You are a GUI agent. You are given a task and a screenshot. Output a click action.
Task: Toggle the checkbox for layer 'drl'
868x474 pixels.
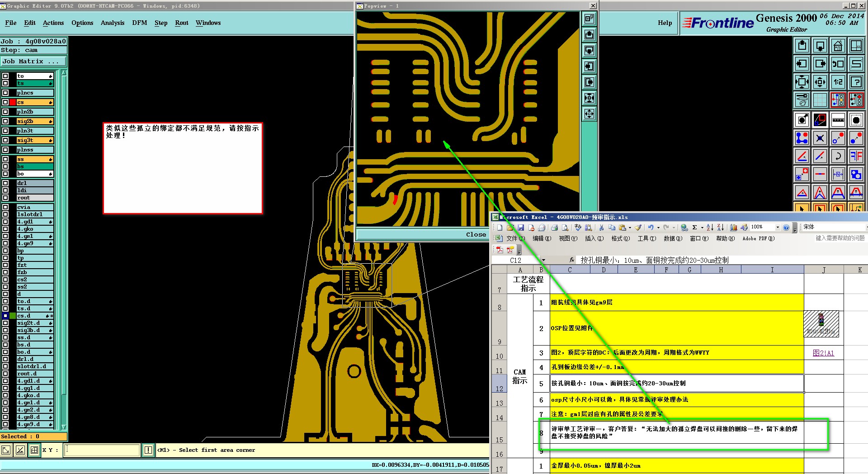(5, 183)
